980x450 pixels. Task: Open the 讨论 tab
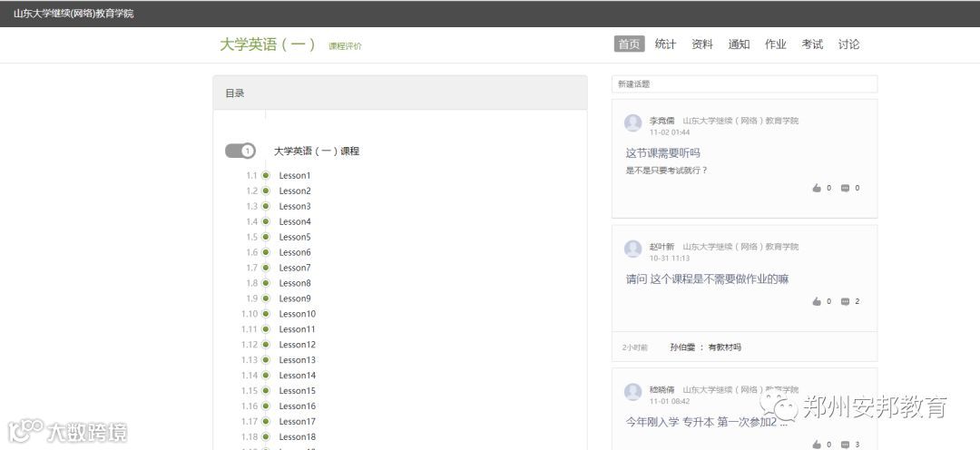(x=848, y=44)
